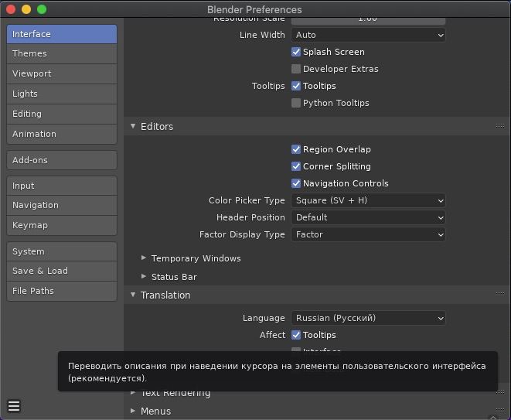Viewport: 511px width, 420px height.
Task: Enable Developer Extras checkbox
Action: (296, 69)
